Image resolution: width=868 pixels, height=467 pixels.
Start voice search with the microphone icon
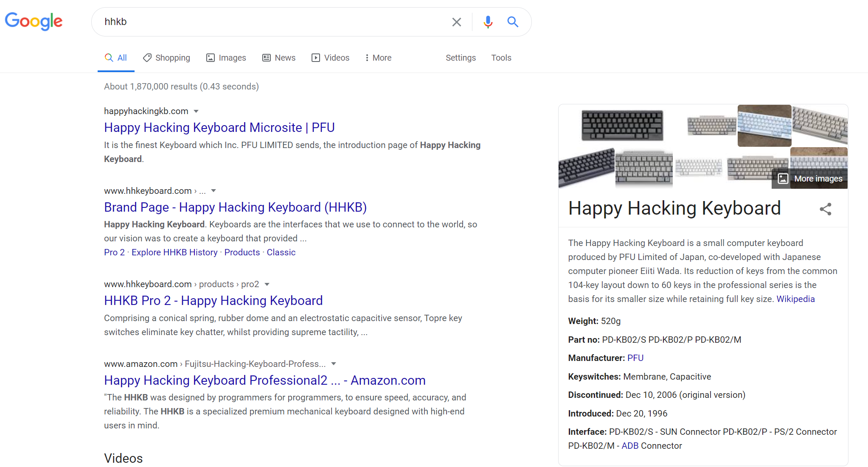pos(488,22)
